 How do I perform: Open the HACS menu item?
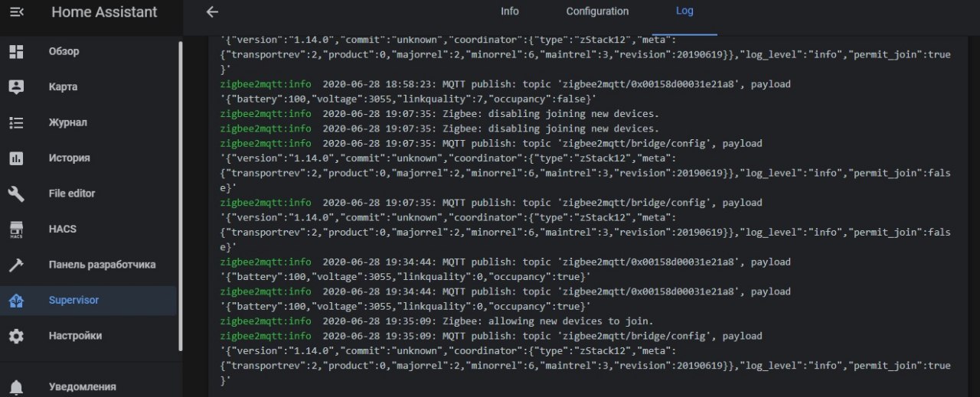(x=88, y=229)
